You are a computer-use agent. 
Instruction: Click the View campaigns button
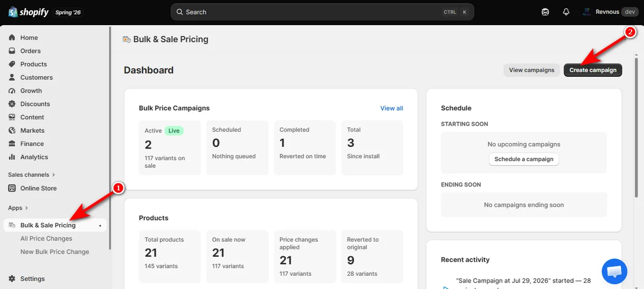pos(531,70)
